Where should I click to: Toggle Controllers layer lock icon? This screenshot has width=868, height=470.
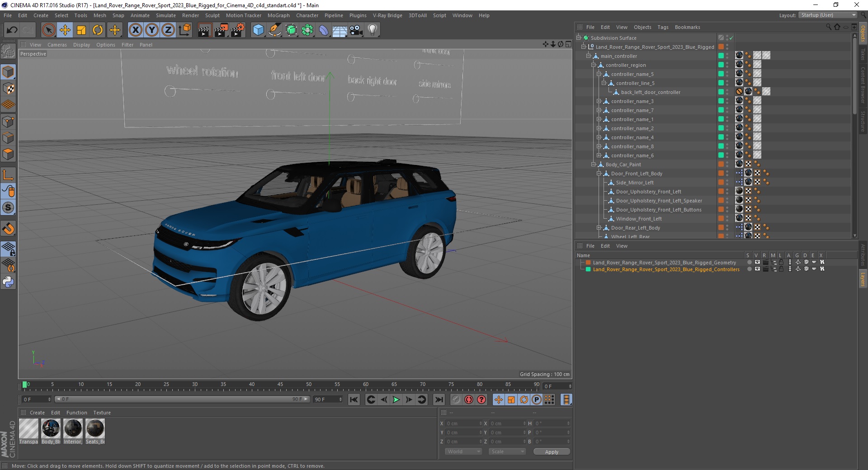(x=781, y=269)
